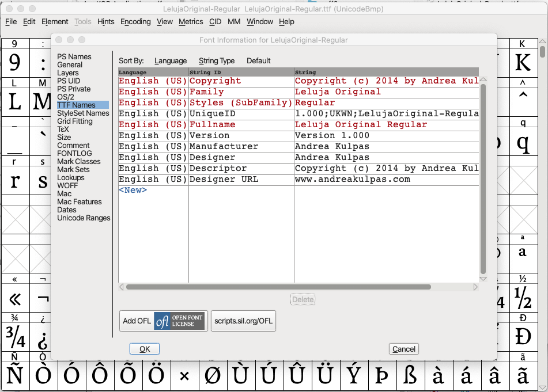The height and width of the screenshot is (392, 548).
Task: Select the eszett ß glyph cell
Action: click(x=410, y=376)
